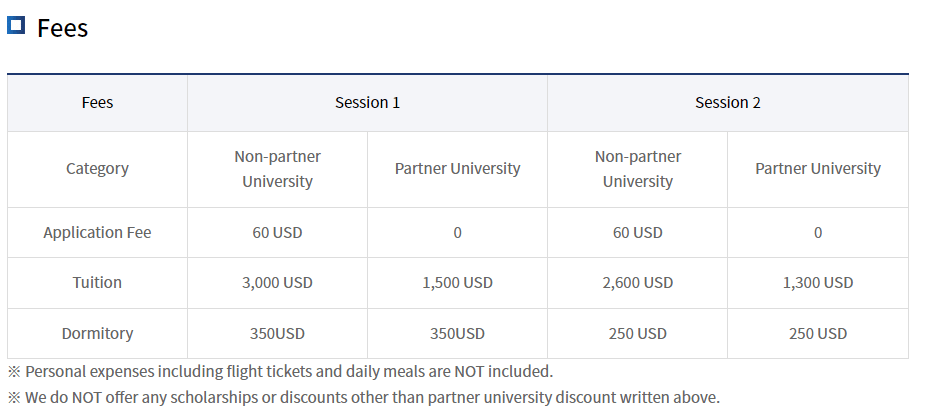Image resolution: width=928 pixels, height=412 pixels.
Task: Click the Category row label
Action: click(x=97, y=168)
